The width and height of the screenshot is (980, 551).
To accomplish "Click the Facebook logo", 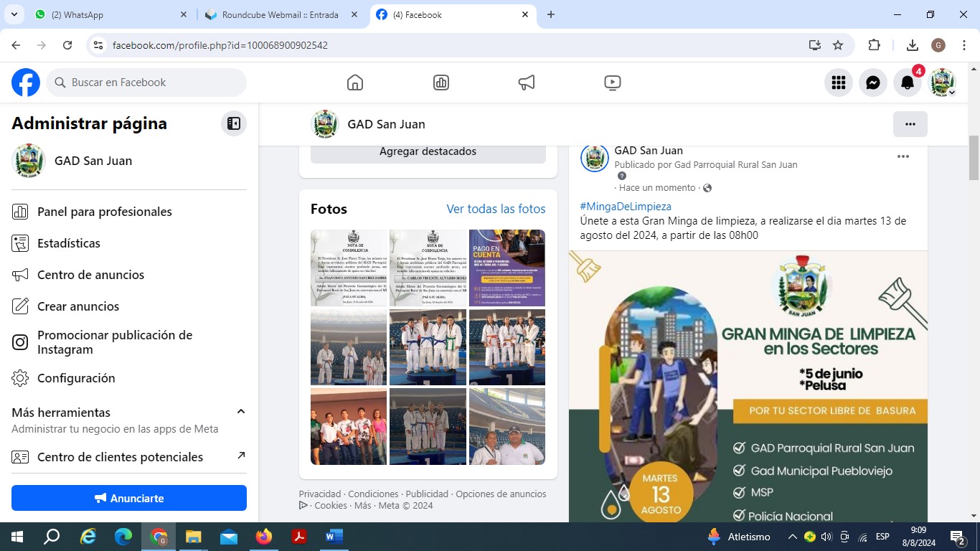I will pos(26,83).
